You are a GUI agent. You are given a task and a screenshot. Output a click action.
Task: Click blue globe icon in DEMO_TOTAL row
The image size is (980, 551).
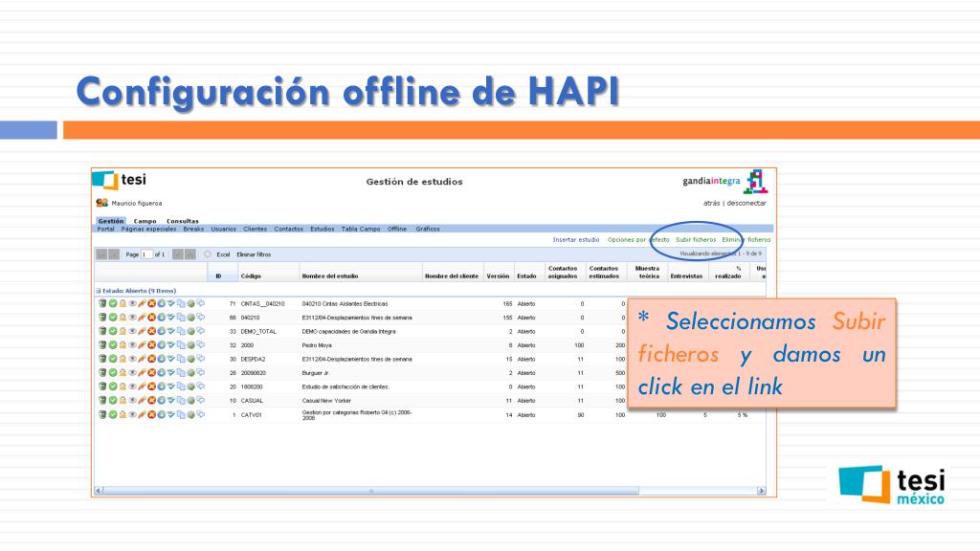[x=161, y=331]
